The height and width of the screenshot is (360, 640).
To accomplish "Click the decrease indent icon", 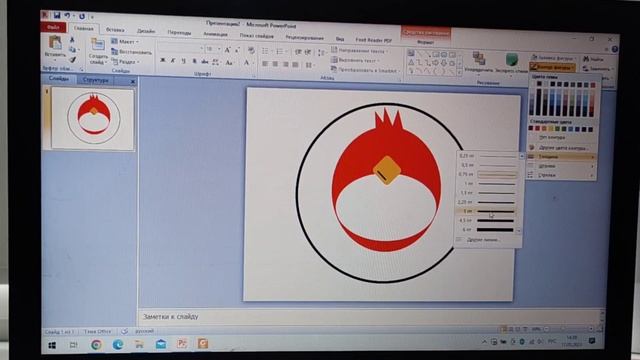I will [x=298, y=52].
